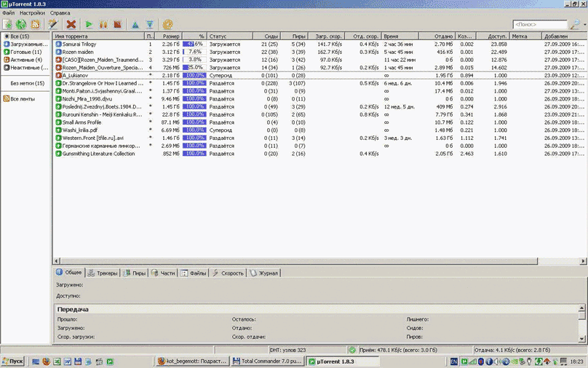Click Пуск Start button

[12, 361]
